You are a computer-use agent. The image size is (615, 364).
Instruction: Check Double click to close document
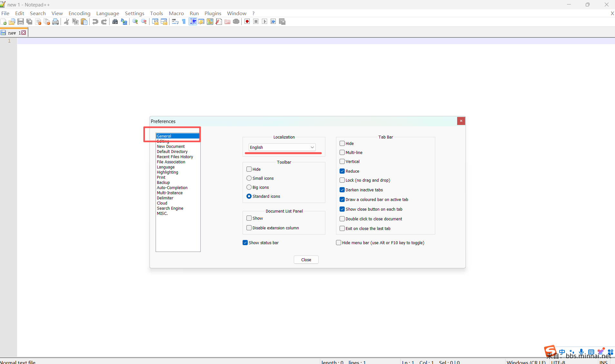(342, 219)
